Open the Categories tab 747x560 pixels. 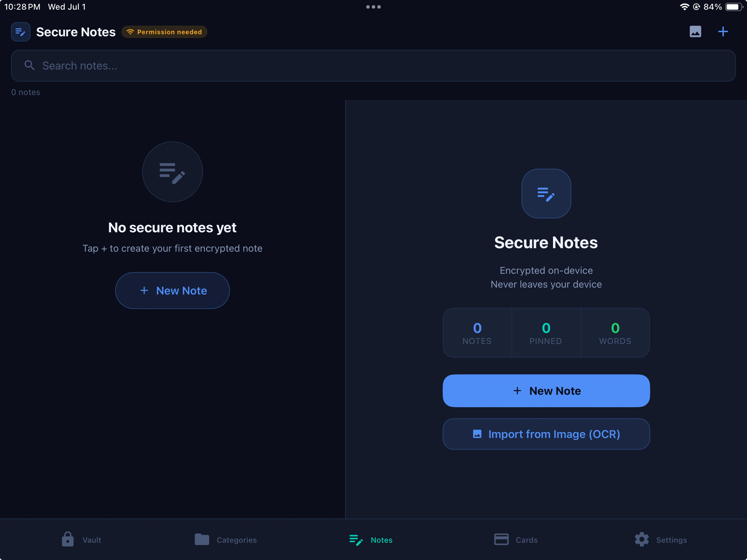(x=226, y=540)
